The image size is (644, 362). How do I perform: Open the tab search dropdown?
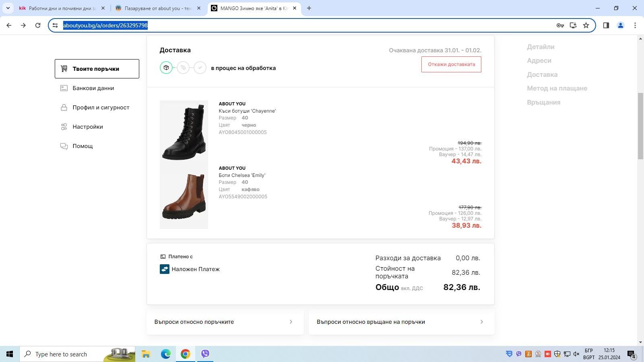tap(8, 8)
